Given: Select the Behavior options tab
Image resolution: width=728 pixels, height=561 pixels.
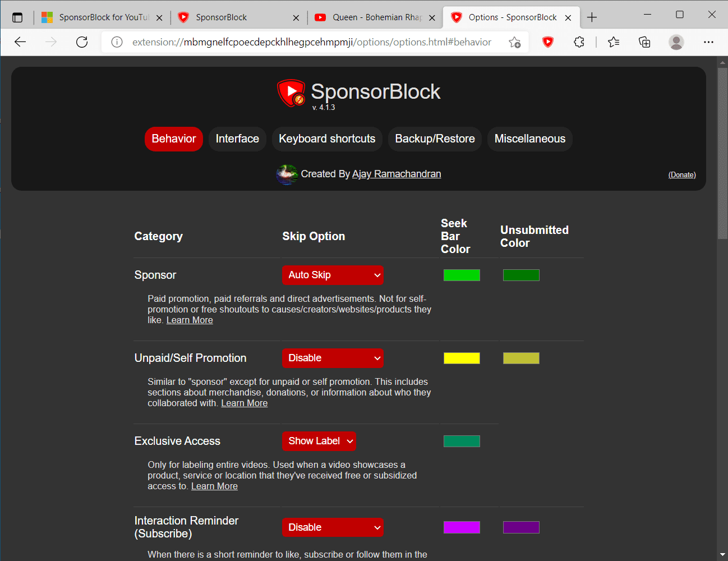Looking at the screenshot, I should [x=174, y=139].
